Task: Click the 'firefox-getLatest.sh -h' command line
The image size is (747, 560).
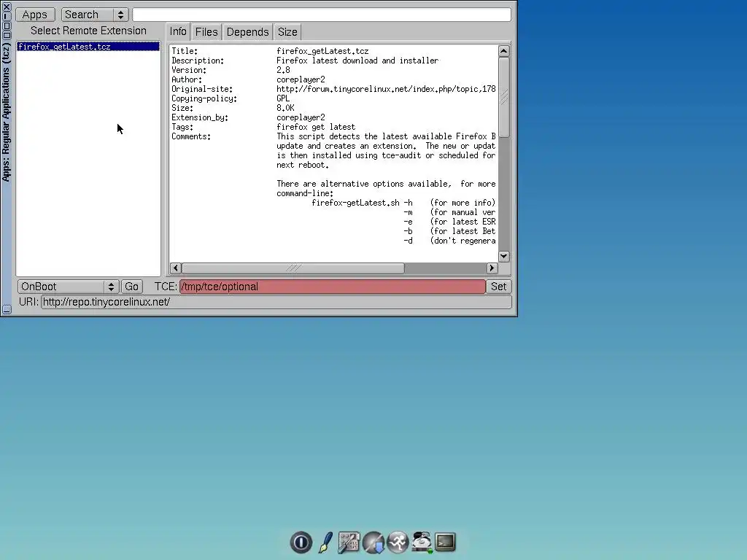Action: 363,203
